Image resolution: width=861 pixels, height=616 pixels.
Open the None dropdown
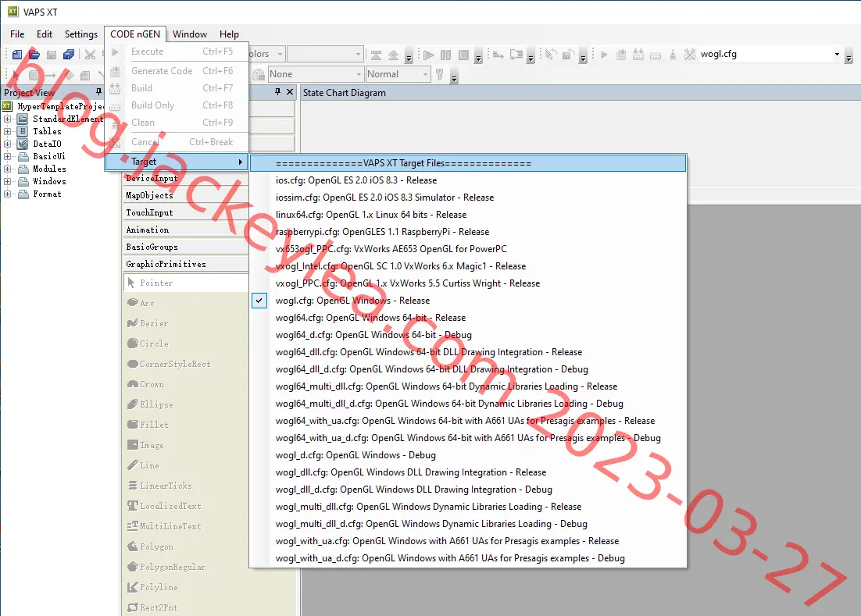(315, 74)
